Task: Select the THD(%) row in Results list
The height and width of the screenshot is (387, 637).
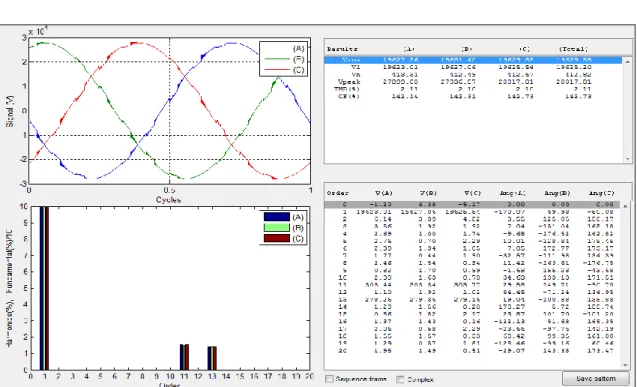Action: pos(472,89)
